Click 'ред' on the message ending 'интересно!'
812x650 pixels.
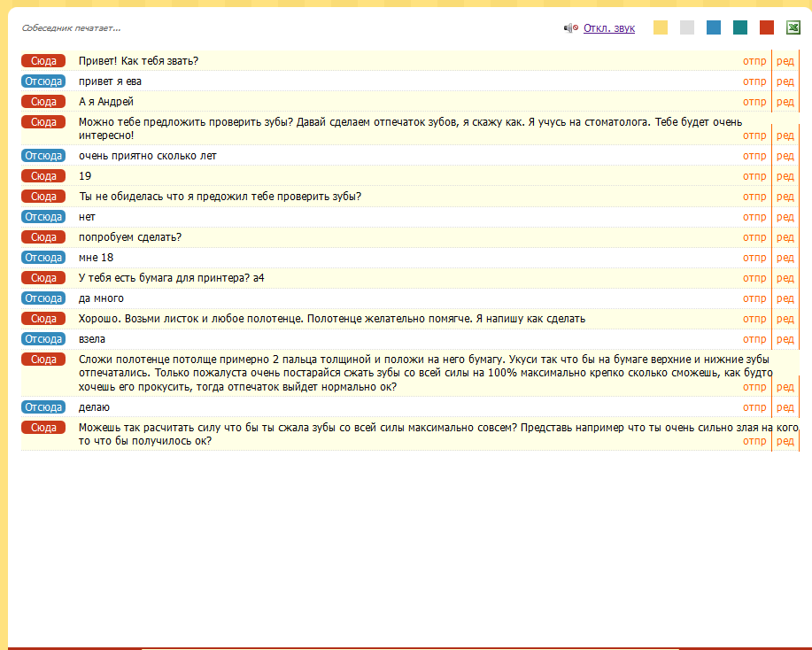pos(785,135)
